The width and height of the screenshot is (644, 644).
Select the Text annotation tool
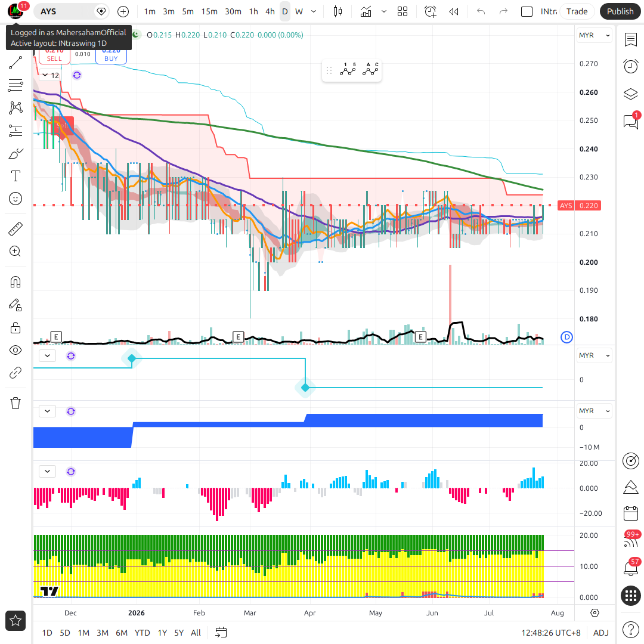pos(16,176)
